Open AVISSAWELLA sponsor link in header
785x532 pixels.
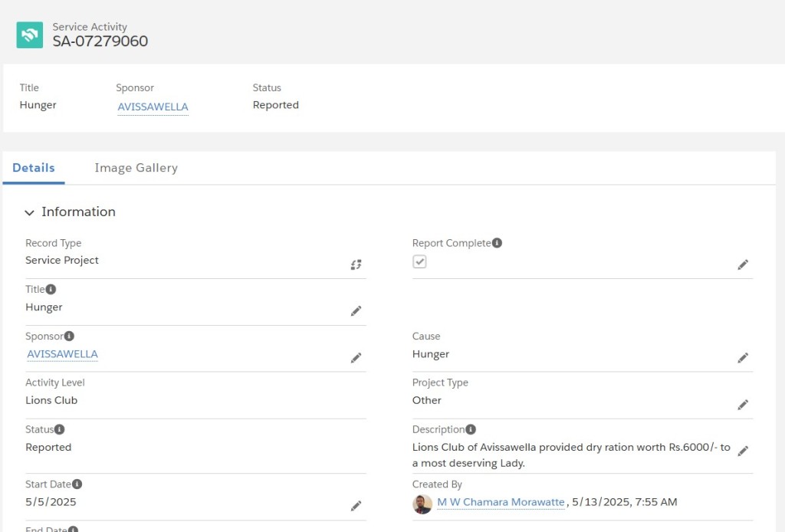coord(153,107)
